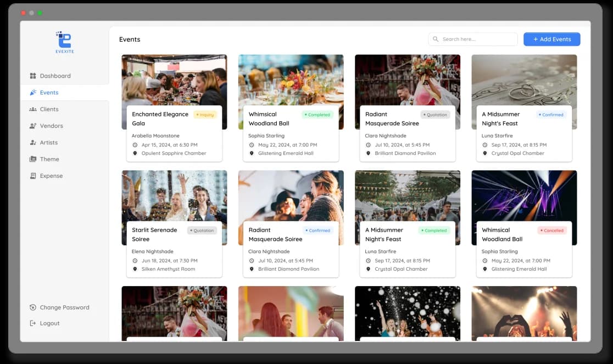Open the Radiant Masquerade Soiree card

coord(407,108)
